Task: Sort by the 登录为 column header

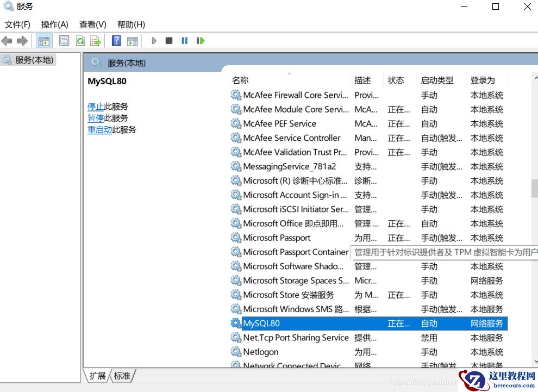Action: (x=486, y=80)
